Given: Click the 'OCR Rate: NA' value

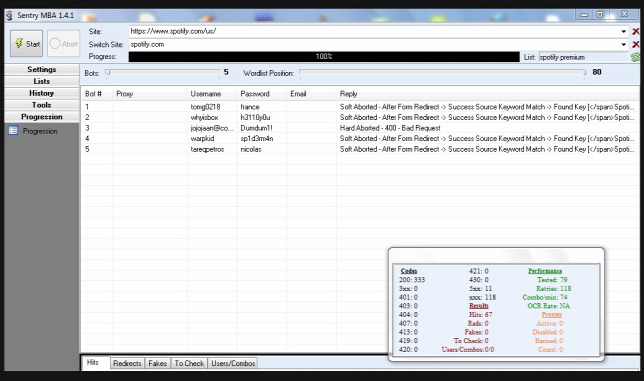Looking at the screenshot, I should point(549,306).
